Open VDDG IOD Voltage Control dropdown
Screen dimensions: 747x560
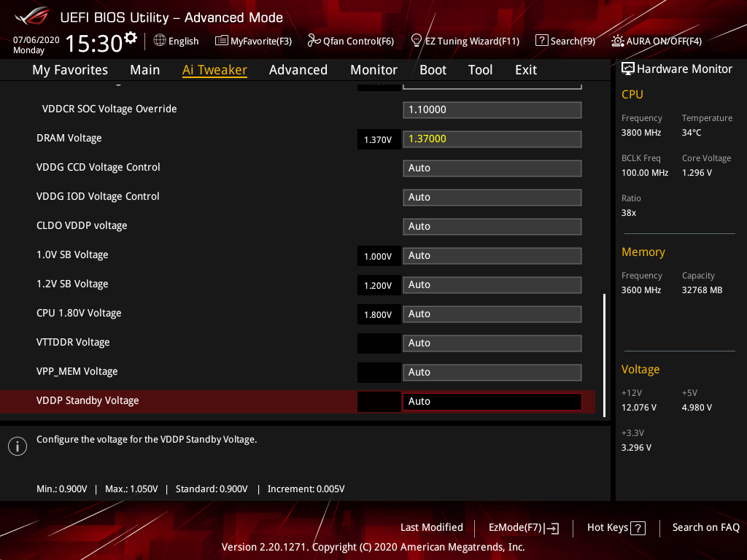click(492, 197)
